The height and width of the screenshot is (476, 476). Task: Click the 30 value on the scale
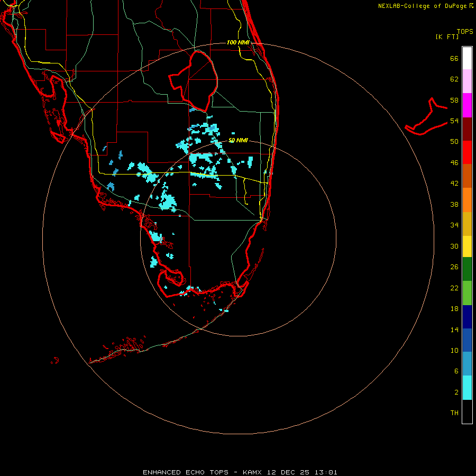click(454, 246)
